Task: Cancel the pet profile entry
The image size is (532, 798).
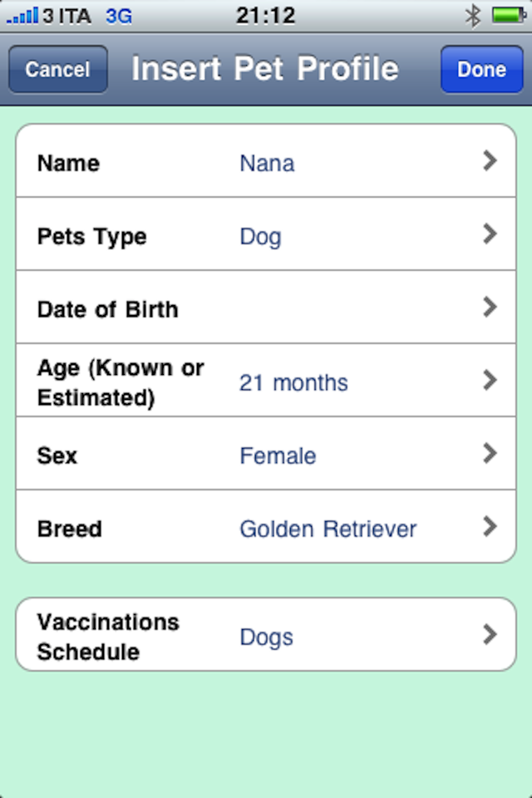Action: click(x=57, y=70)
